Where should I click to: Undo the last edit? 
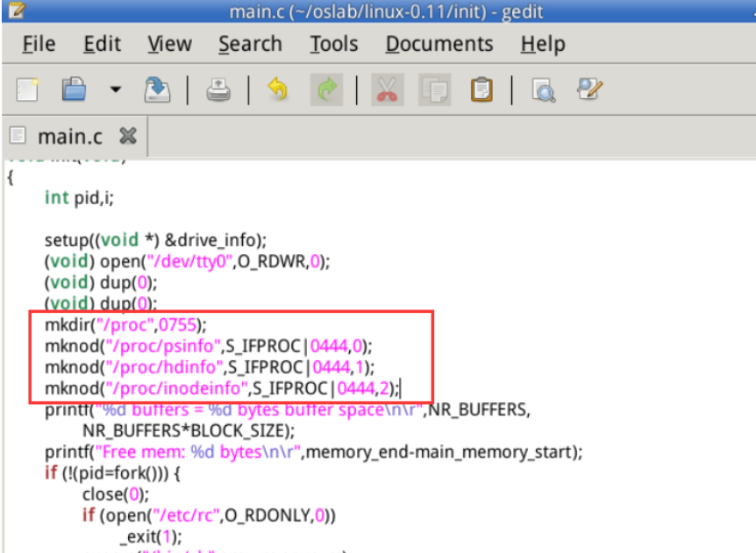pos(278,89)
